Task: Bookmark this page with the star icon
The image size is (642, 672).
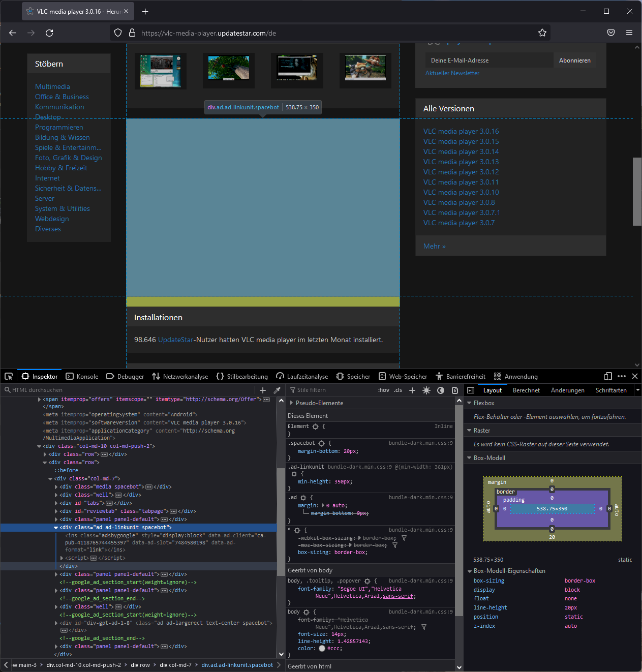Action: (x=542, y=33)
